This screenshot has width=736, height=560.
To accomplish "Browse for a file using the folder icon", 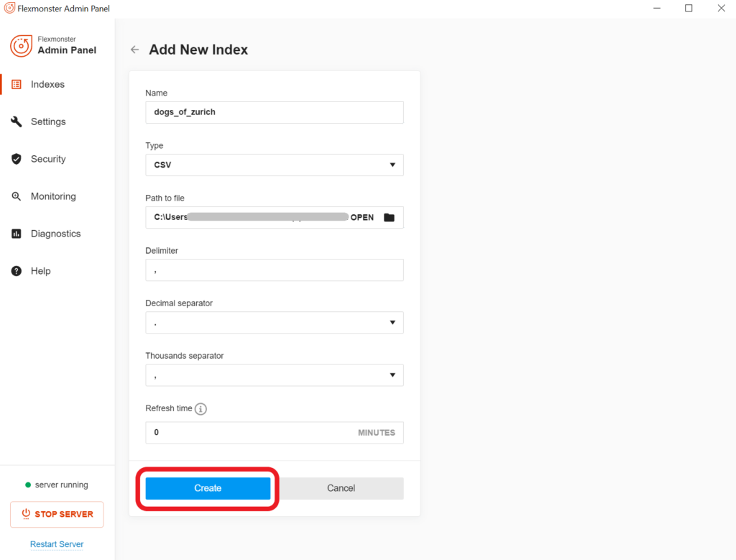I will click(x=389, y=217).
